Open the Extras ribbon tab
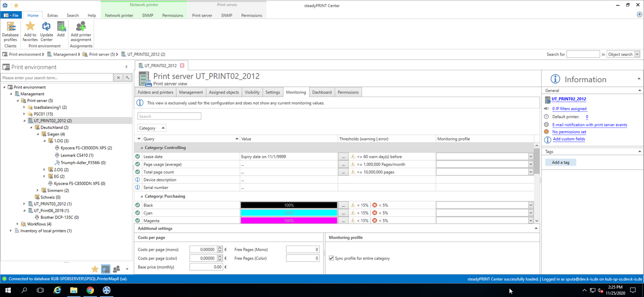Image resolution: width=644 pixels, height=297 pixels. point(52,15)
